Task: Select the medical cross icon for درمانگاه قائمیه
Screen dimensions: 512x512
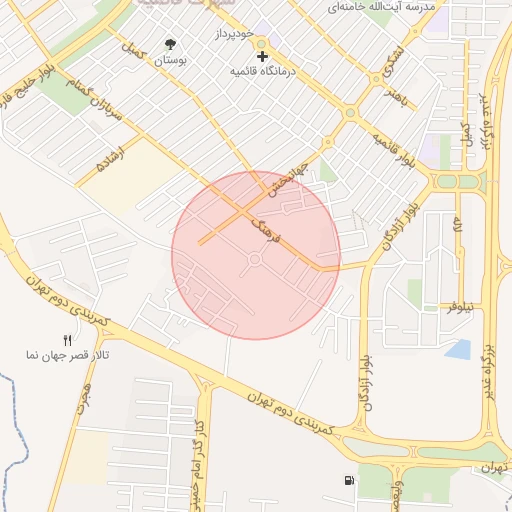Action: [262, 56]
